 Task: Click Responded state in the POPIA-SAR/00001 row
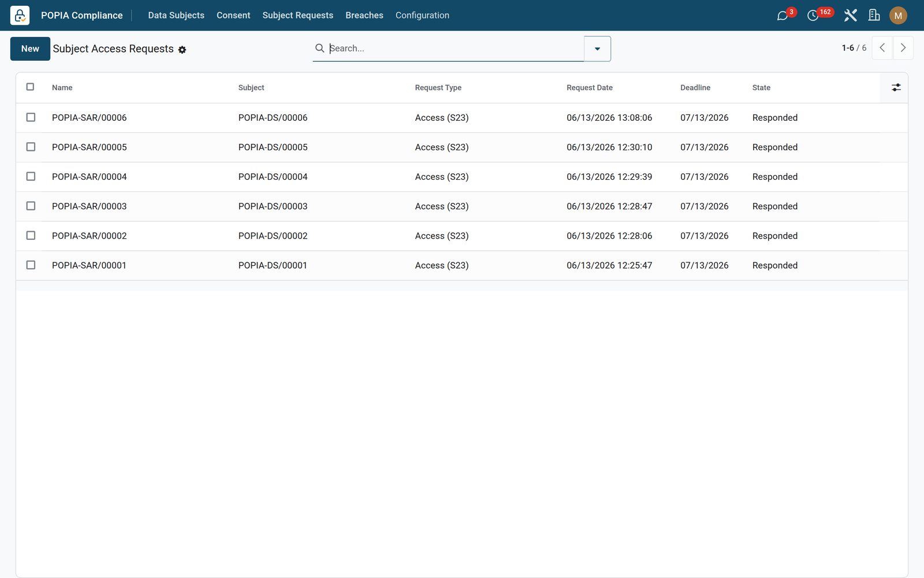coord(775,265)
